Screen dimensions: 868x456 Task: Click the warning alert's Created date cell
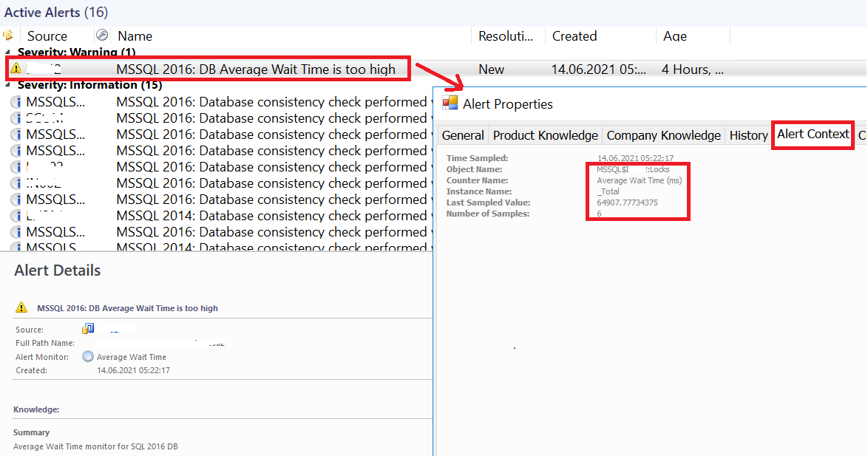click(x=598, y=69)
